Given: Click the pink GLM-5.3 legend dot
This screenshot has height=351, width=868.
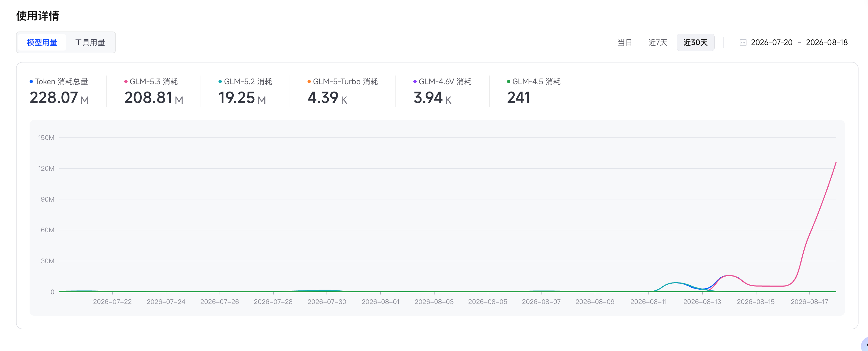Looking at the screenshot, I should [x=126, y=82].
